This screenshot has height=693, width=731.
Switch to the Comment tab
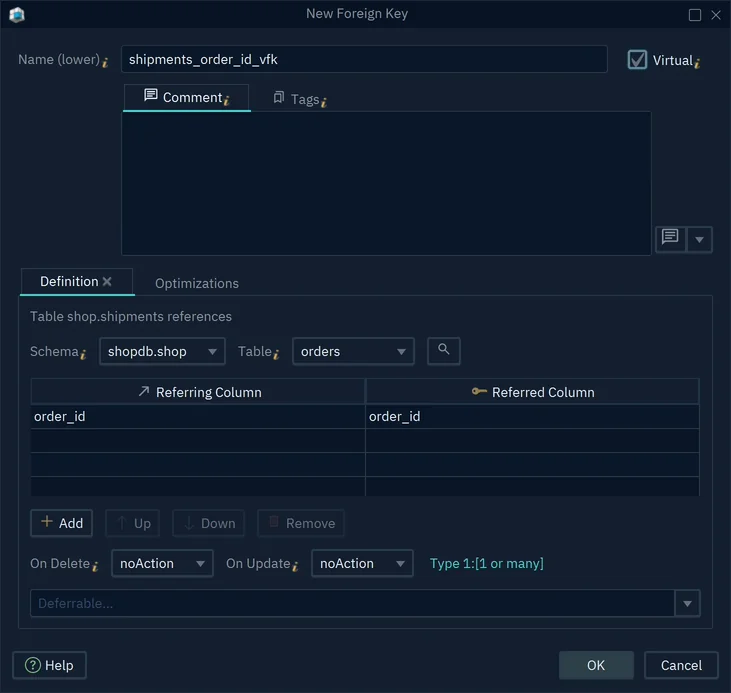click(x=186, y=97)
